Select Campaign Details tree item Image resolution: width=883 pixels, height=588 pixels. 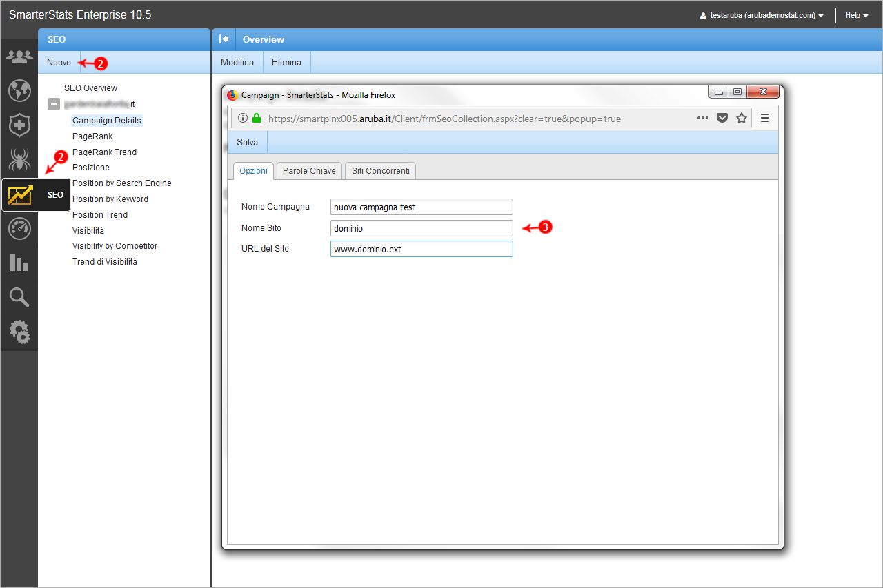pyautogui.click(x=107, y=121)
